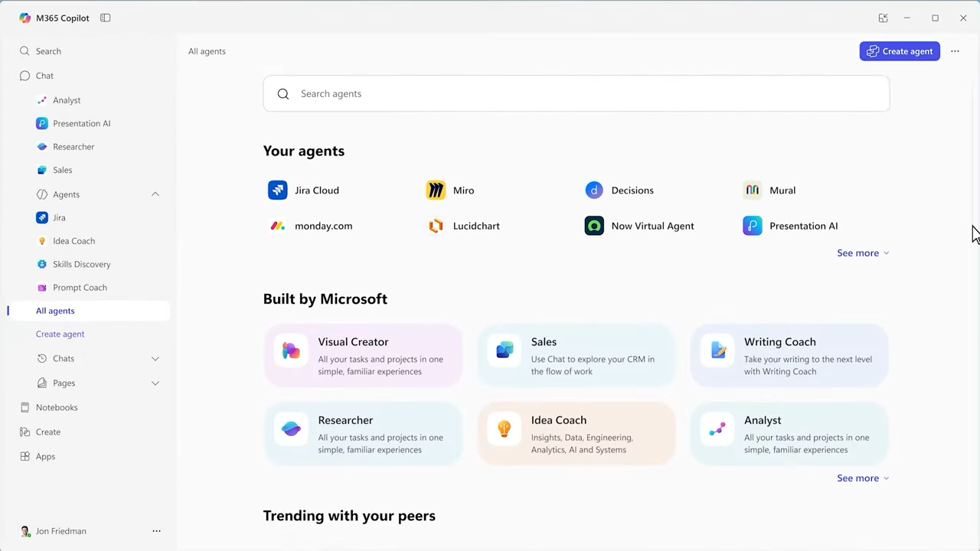Click the Analyst card icon
980x551 pixels.
(717, 429)
